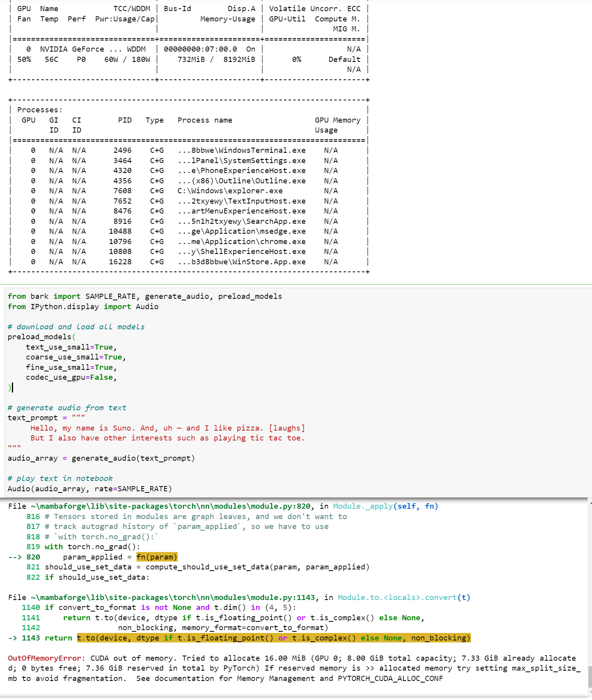Click the 732MiB memory usage value
The image size is (592, 700).
[x=191, y=60]
